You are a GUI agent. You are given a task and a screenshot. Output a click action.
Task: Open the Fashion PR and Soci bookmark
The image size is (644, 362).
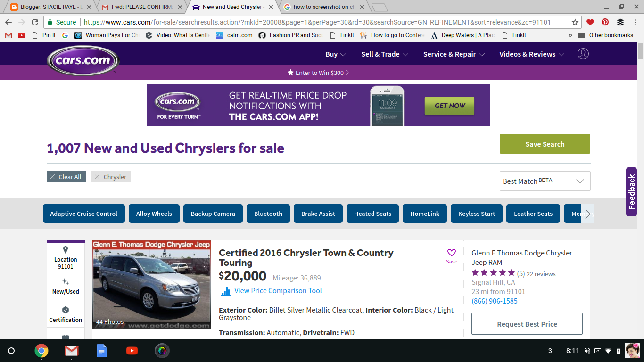[x=290, y=35]
